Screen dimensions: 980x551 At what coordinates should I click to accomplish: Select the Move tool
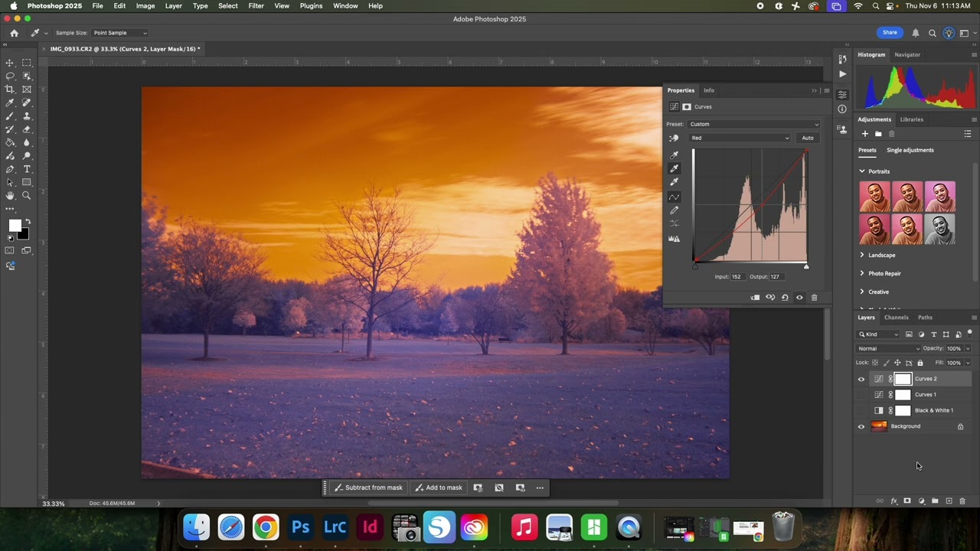(10, 63)
